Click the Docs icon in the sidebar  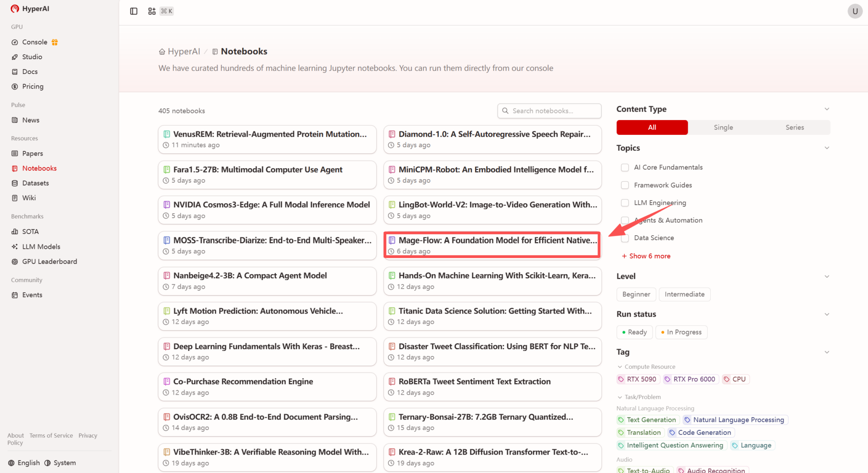tap(14, 72)
